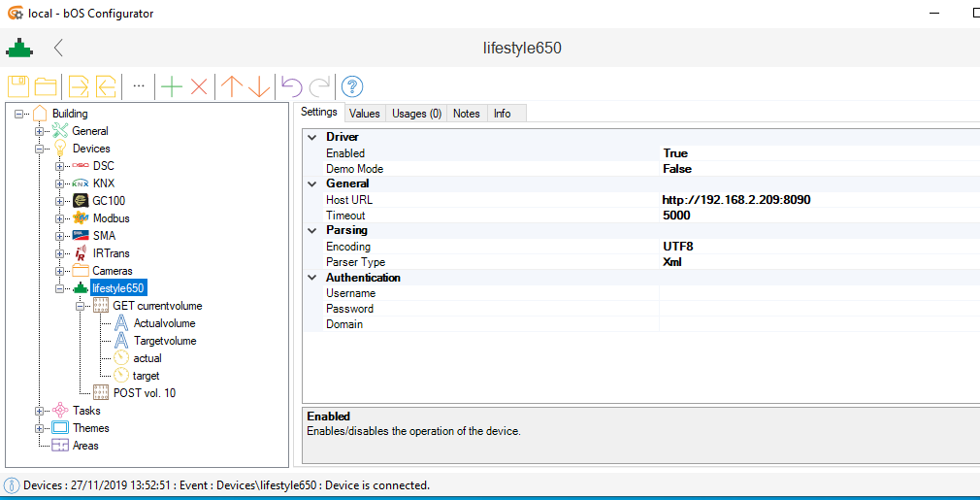Expand the KNX device node
Viewport: 980px width, 500px height.
point(60,183)
